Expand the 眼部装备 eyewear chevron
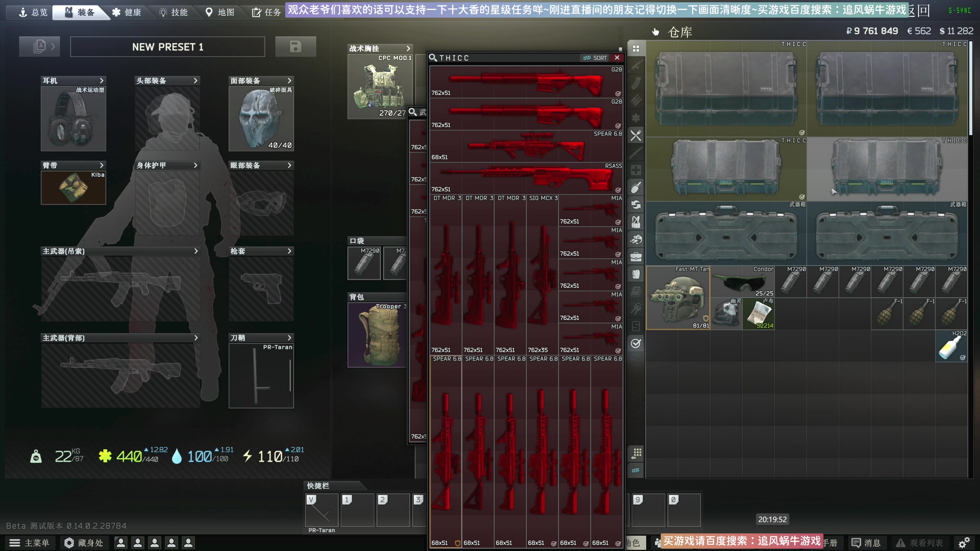 coord(289,165)
